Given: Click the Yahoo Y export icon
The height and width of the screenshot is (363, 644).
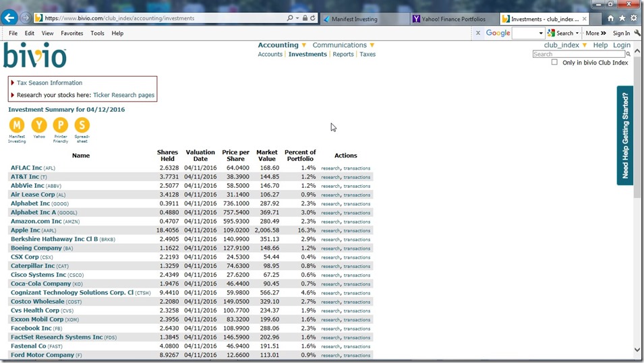Looking at the screenshot, I should [39, 125].
